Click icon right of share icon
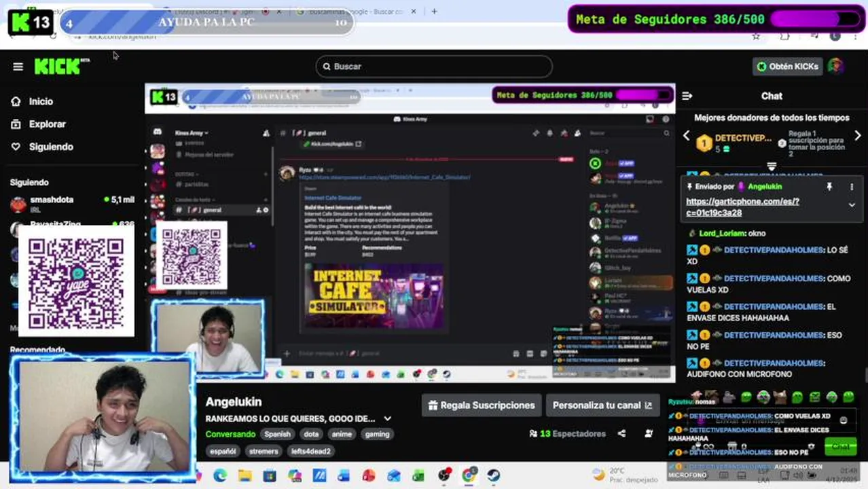868x489 pixels. [649, 433]
